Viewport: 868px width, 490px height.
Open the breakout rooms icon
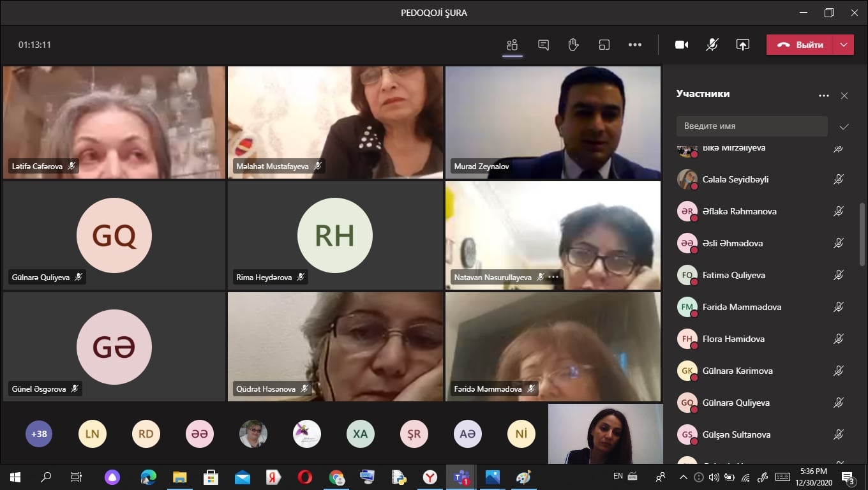coord(604,45)
